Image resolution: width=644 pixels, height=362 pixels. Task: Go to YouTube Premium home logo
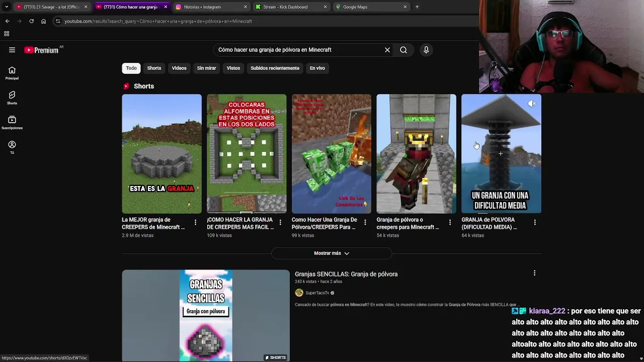[x=41, y=50]
